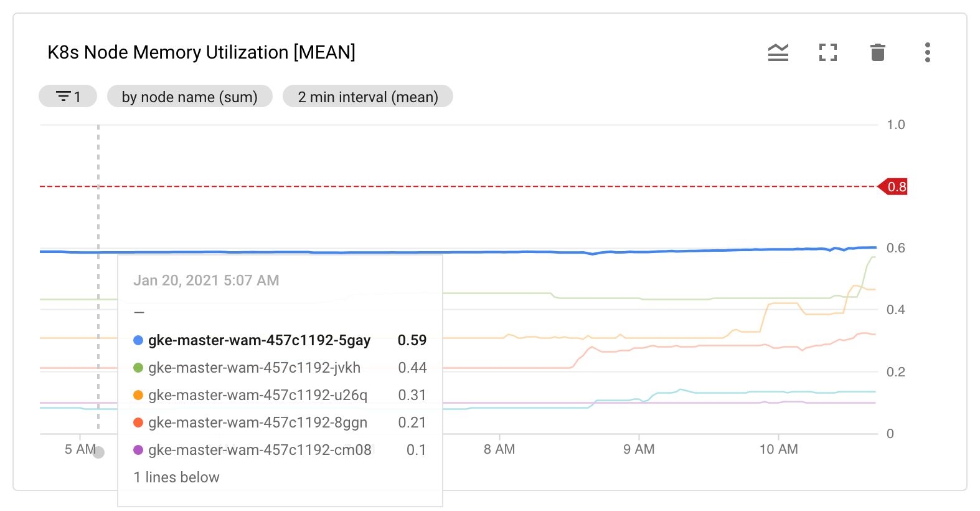Open the filter chip showing 1 filter

(x=68, y=97)
